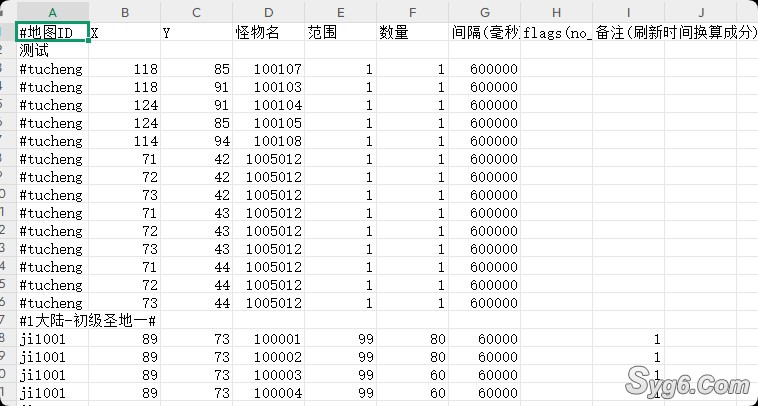The image size is (758, 406).
Task: Click monster ID cell 100104
Action: 268,104
